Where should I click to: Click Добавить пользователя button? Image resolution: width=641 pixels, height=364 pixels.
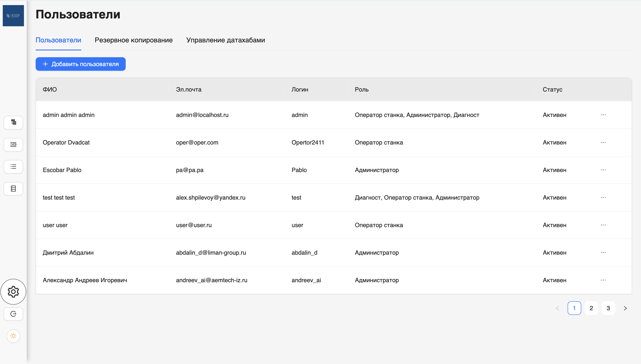81,64
